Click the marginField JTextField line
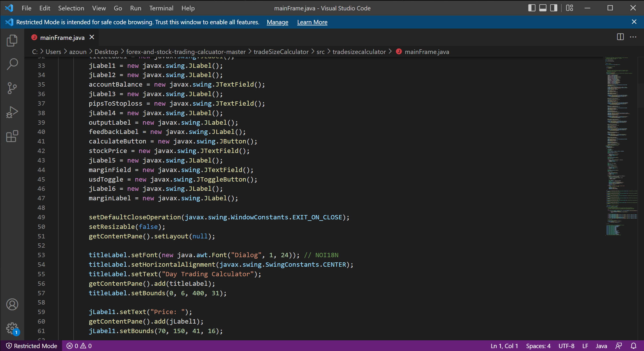The width and height of the screenshot is (644, 351). tap(171, 170)
